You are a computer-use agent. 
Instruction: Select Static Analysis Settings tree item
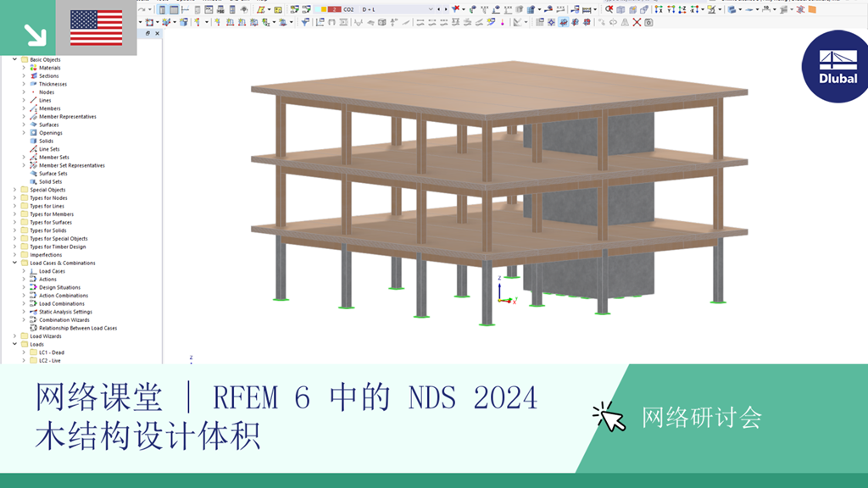tap(66, 312)
